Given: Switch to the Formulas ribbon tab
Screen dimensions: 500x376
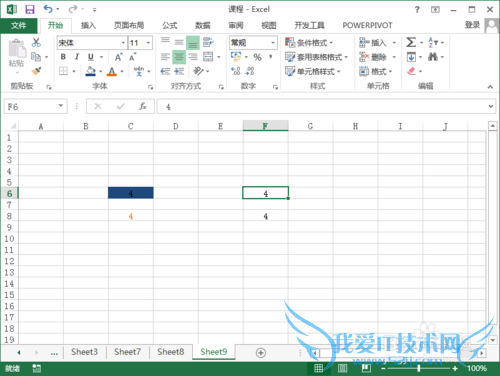Looking at the screenshot, I should pos(170,25).
